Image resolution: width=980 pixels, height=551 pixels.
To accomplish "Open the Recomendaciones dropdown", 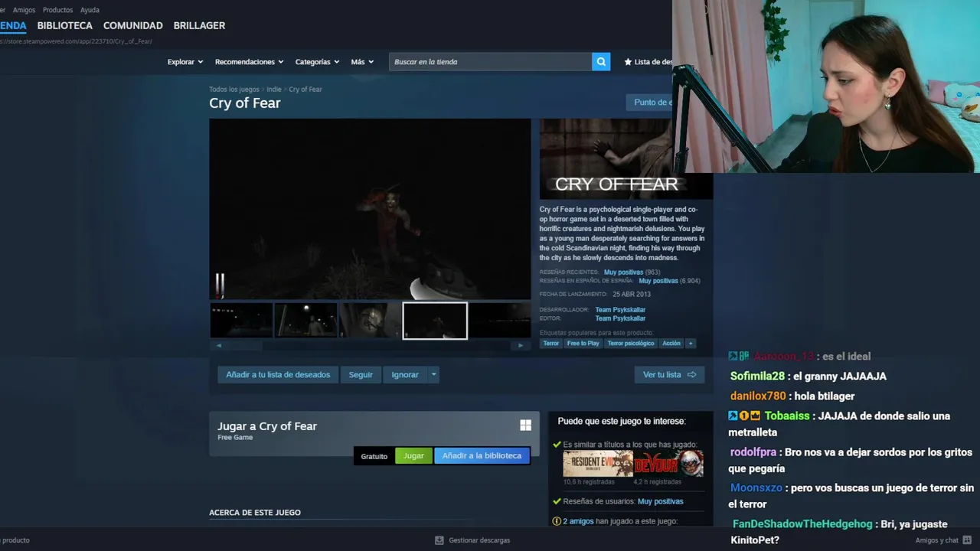I will pyautogui.click(x=249, y=62).
